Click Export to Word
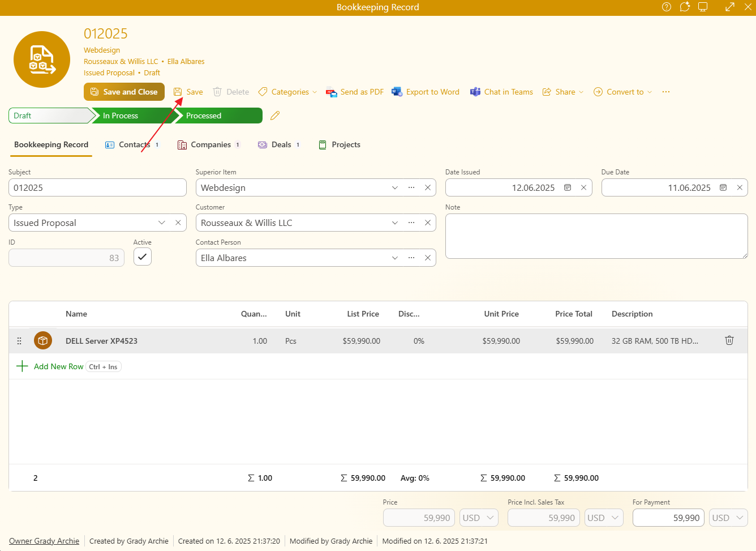 [x=426, y=92]
